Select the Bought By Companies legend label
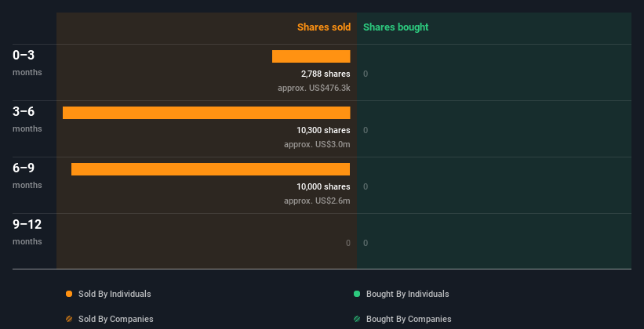The image size is (644, 329). pyautogui.click(x=409, y=319)
